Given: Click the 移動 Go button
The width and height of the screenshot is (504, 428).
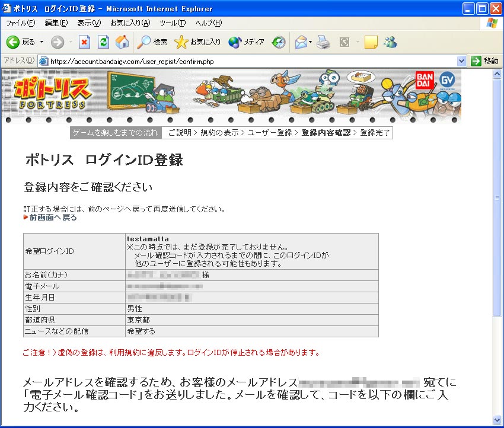Looking at the screenshot, I should 485,61.
